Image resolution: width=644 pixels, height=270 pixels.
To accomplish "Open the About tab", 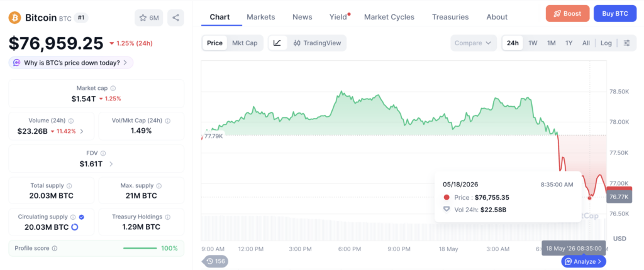I will 497,17.
